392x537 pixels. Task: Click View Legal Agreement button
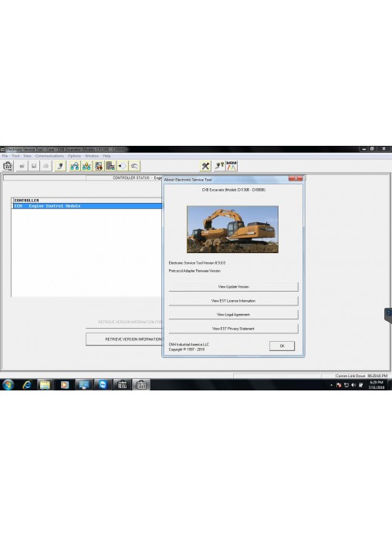tap(233, 314)
